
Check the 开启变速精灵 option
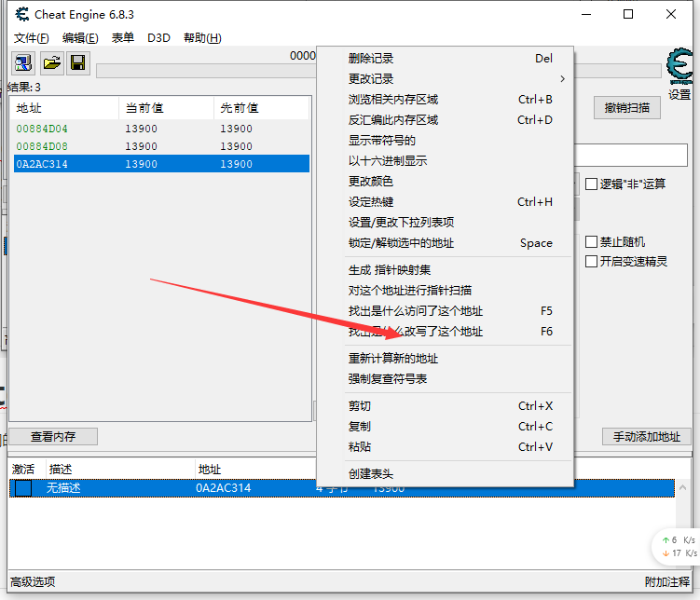[591, 262]
